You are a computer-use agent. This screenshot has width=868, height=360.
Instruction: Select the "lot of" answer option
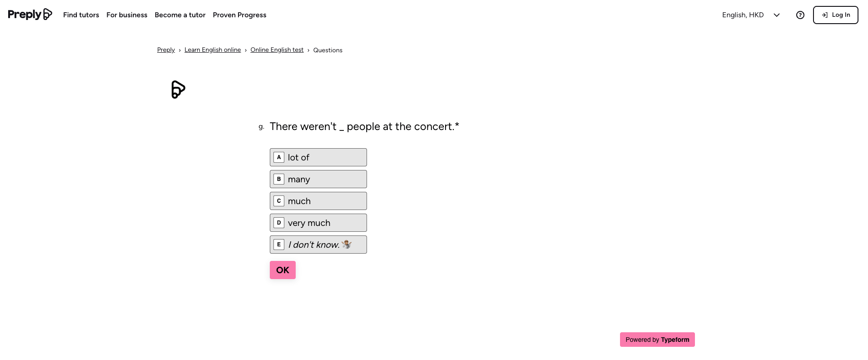(x=318, y=157)
